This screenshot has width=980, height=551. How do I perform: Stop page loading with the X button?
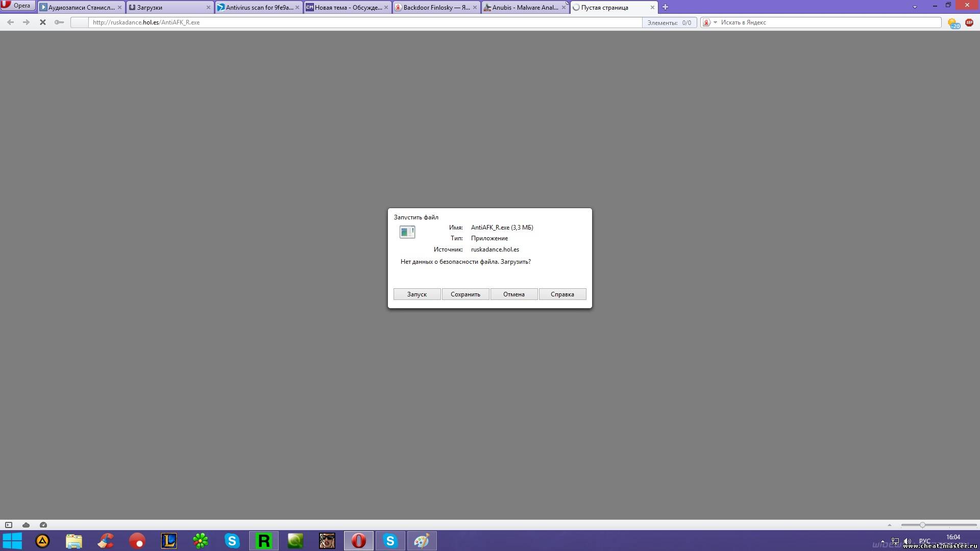43,22
